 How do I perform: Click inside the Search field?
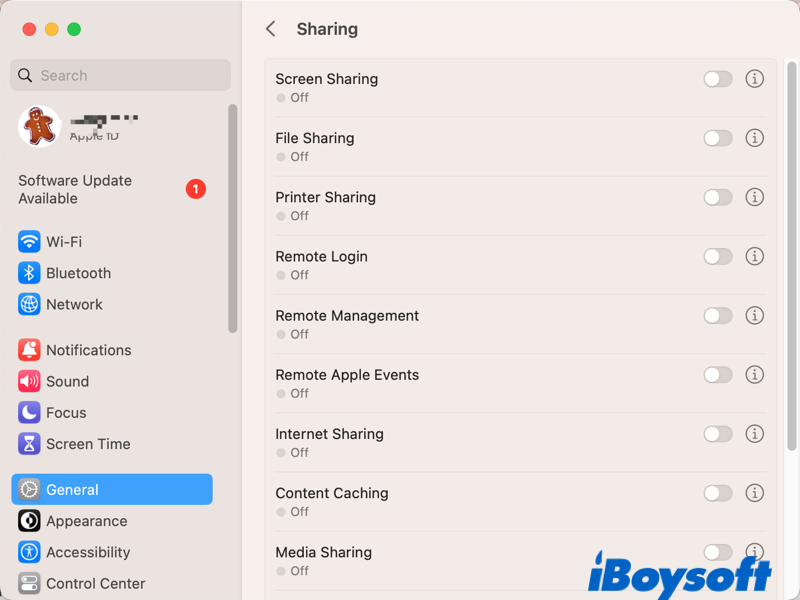click(120, 75)
